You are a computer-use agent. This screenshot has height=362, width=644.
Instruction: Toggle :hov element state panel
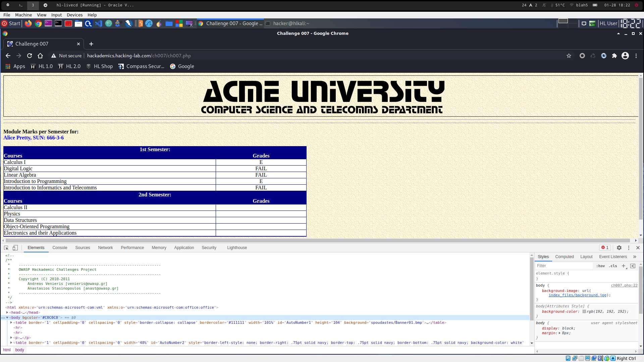click(600, 266)
